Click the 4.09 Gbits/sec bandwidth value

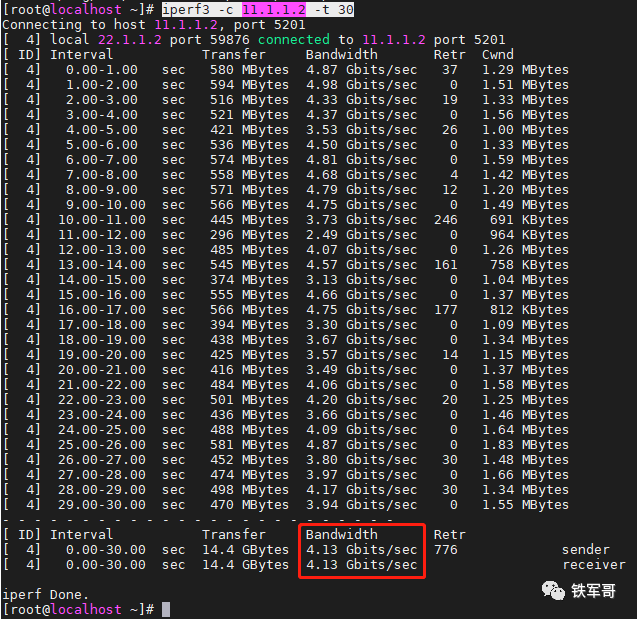[x=362, y=431]
